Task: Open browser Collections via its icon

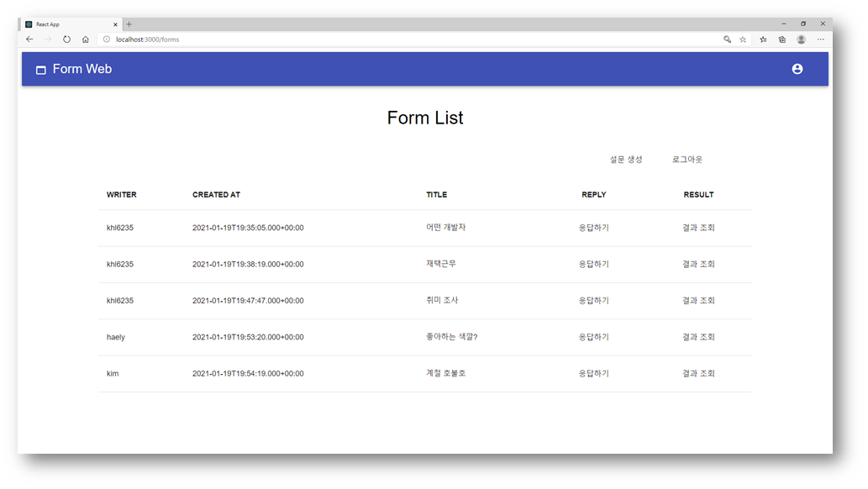Action: (x=781, y=39)
